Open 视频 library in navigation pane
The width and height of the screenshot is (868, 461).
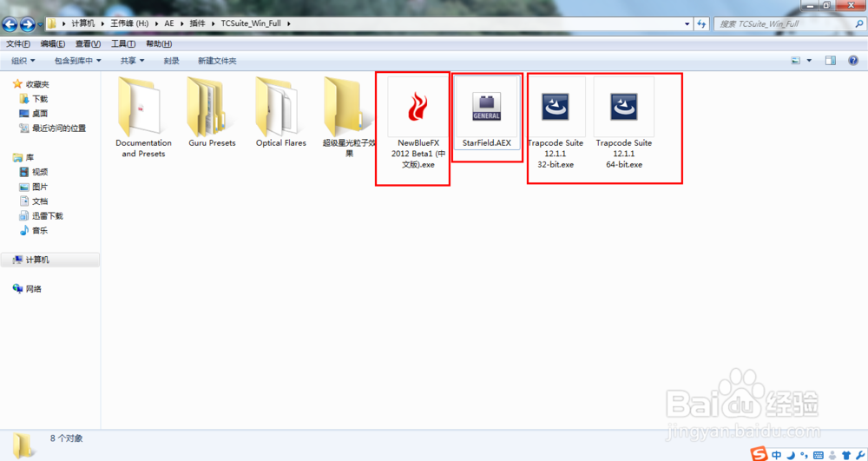(x=34, y=172)
